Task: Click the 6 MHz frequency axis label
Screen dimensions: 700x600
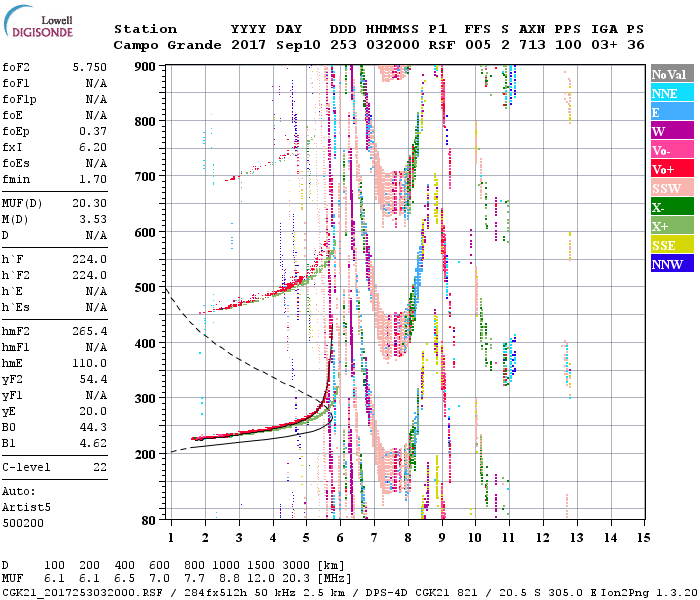Action: (340, 537)
